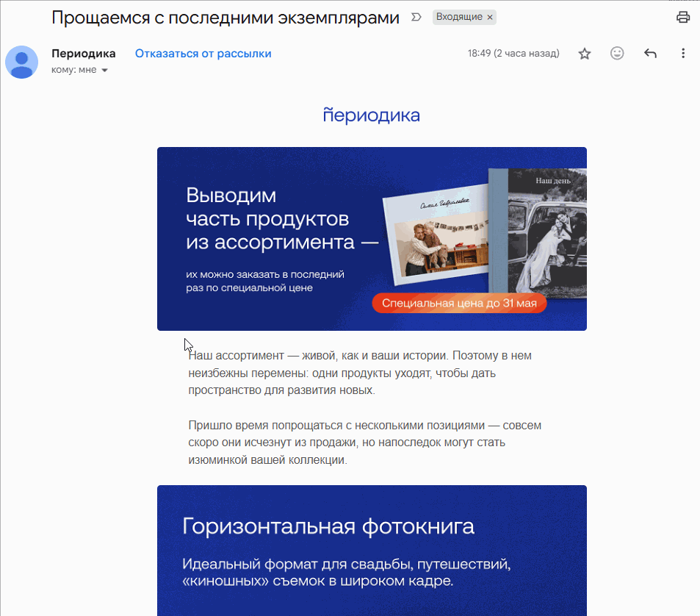Print the email with the printer icon

tap(682, 18)
